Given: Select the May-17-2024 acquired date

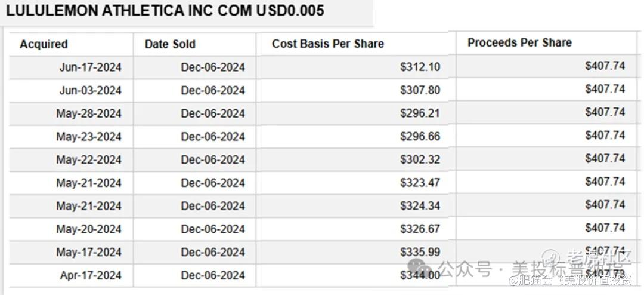Looking at the screenshot, I should pyautogui.click(x=89, y=252).
